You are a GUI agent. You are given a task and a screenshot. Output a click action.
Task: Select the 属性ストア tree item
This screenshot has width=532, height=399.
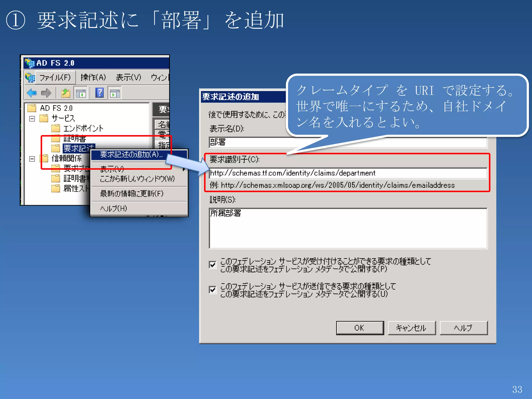pyautogui.click(x=76, y=188)
